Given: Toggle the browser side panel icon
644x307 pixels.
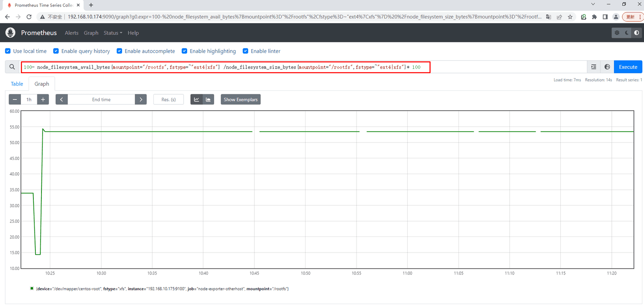Looking at the screenshot, I should pos(605,17).
